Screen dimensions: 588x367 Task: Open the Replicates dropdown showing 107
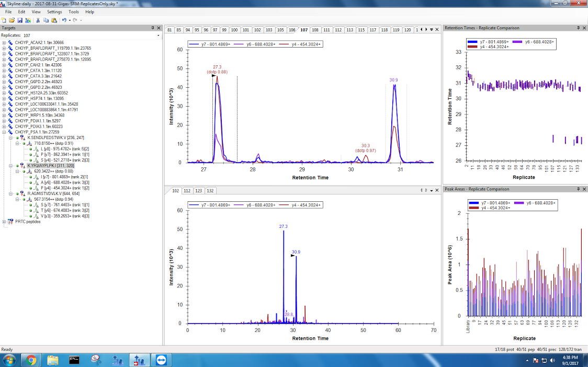(x=158, y=35)
